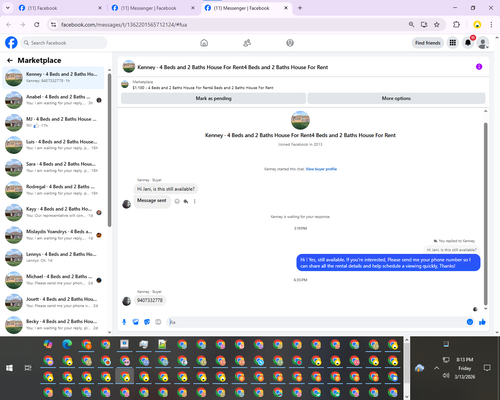Open the Kayy conversation

coord(53,212)
